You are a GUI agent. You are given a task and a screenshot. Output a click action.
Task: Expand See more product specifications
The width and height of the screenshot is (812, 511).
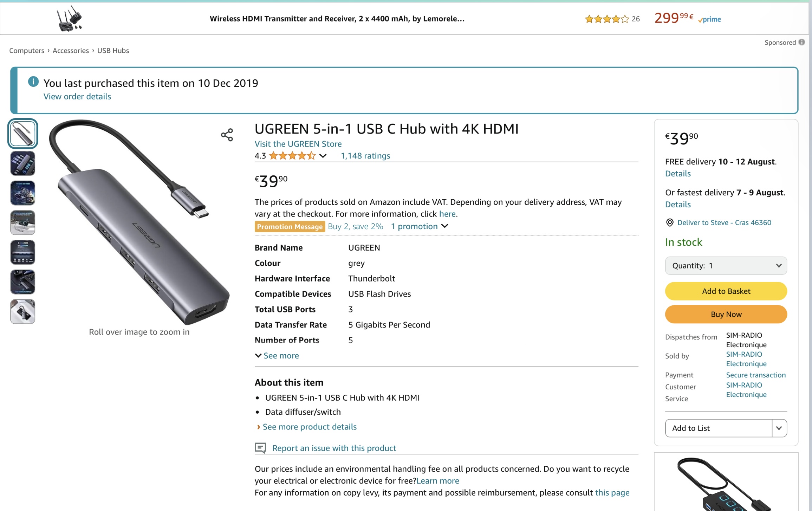coord(277,356)
